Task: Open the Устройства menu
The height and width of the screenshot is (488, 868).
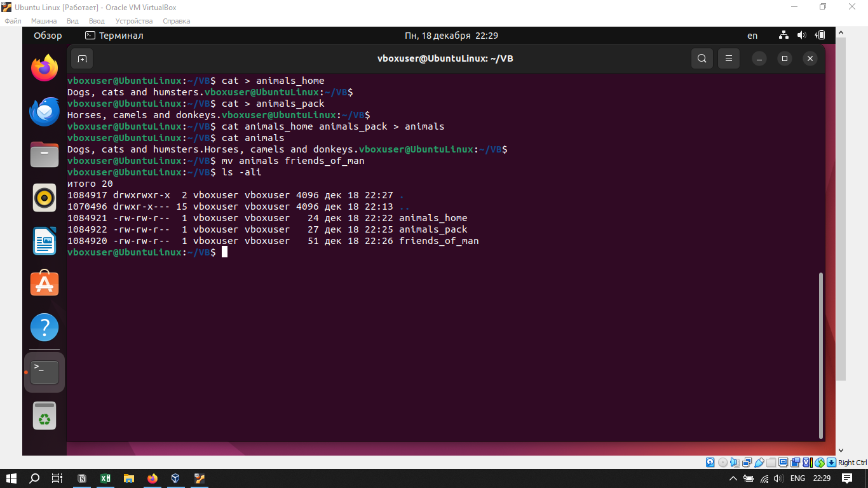Action: point(134,21)
